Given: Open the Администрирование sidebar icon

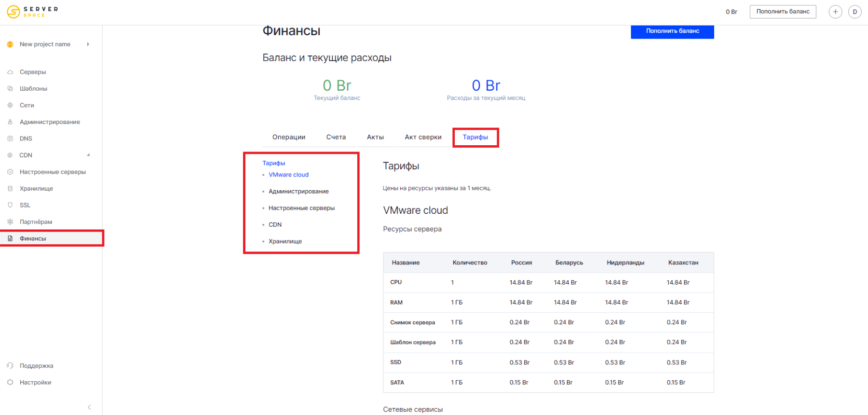Looking at the screenshot, I should click(10, 122).
